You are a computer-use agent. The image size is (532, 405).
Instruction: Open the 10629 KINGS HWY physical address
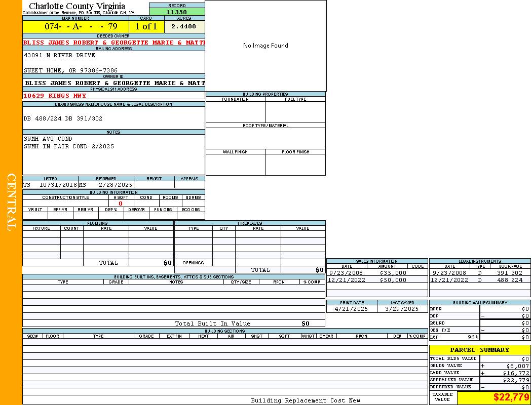pyautogui.click(x=55, y=96)
